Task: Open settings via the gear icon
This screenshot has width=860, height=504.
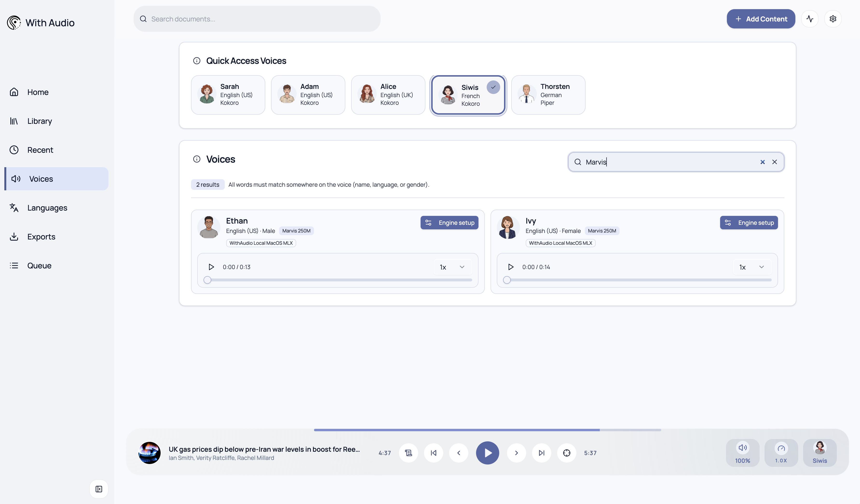Action: coord(833,19)
